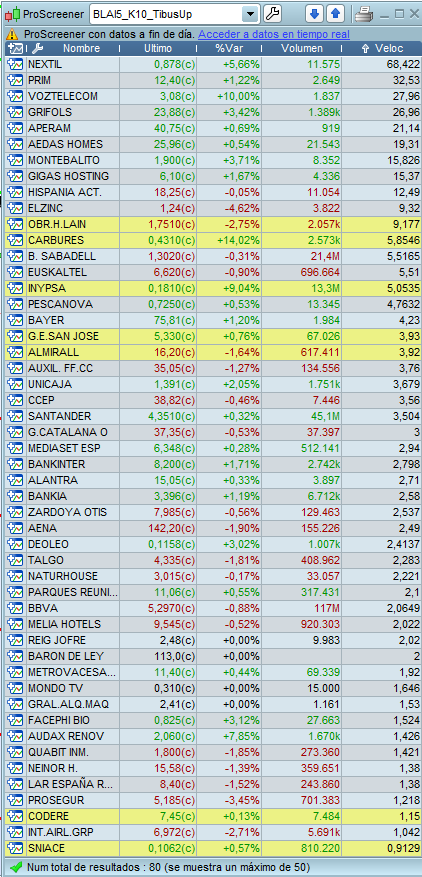Click the blue down arrow button
This screenshot has width=422, height=877.
coord(315,14)
